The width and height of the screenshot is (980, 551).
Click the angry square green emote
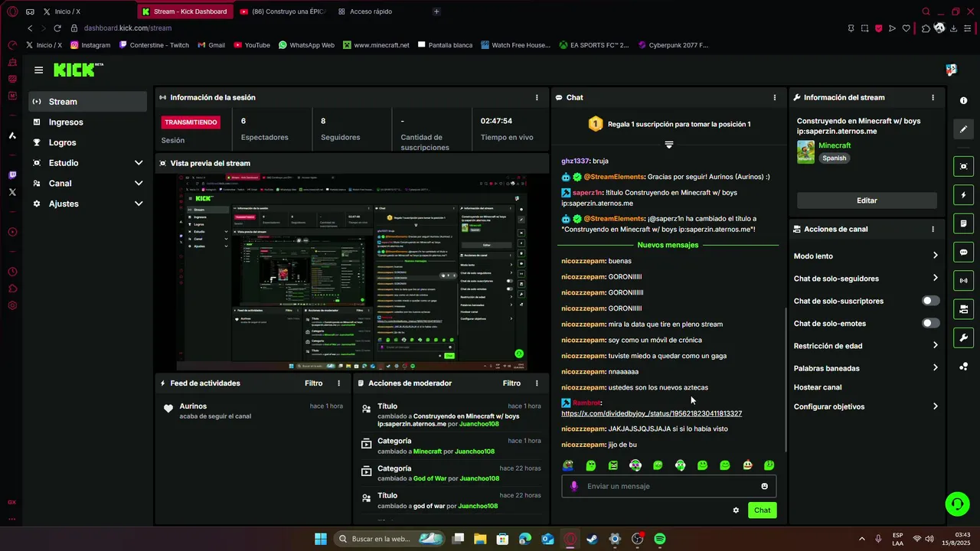click(612, 465)
